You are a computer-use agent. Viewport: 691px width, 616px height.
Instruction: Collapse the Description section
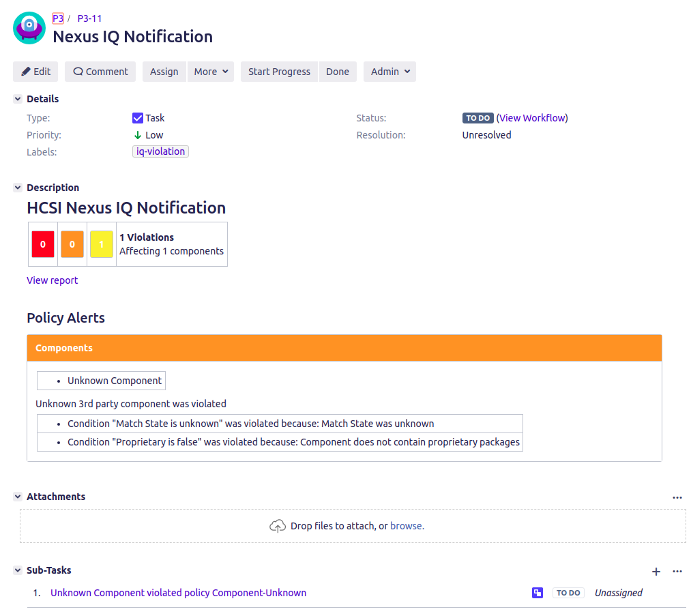tap(17, 187)
